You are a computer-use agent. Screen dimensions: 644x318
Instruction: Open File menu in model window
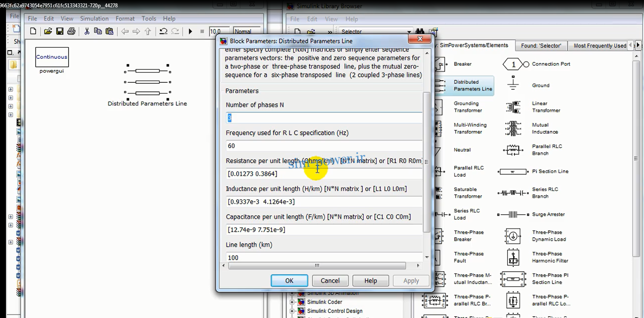pyautogui.click(x=32, y=18)
